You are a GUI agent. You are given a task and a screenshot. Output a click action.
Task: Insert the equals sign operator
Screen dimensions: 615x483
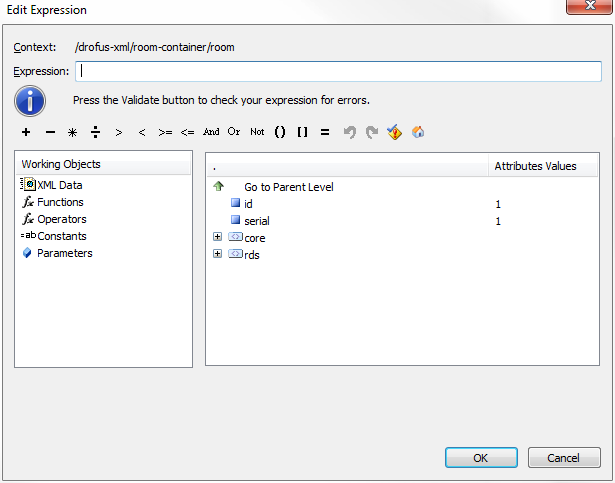(x=325, y=132)
